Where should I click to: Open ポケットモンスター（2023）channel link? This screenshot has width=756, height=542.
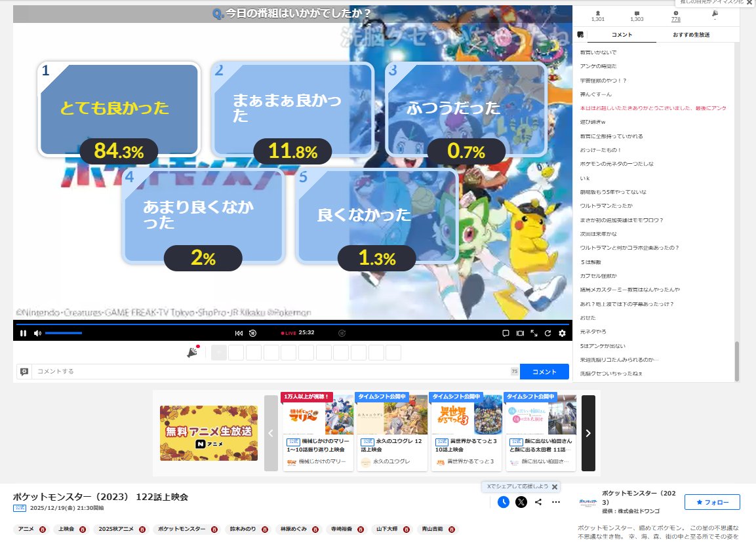[639, 497]
